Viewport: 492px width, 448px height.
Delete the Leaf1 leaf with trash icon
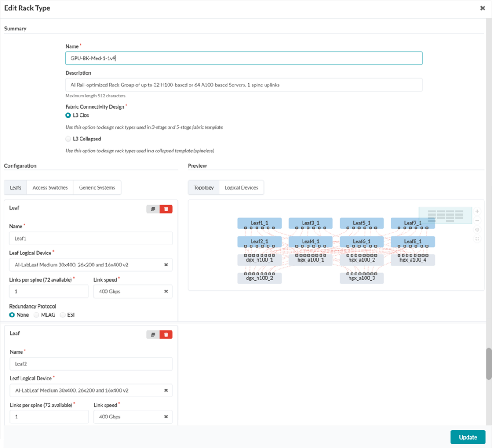point(166,209)
